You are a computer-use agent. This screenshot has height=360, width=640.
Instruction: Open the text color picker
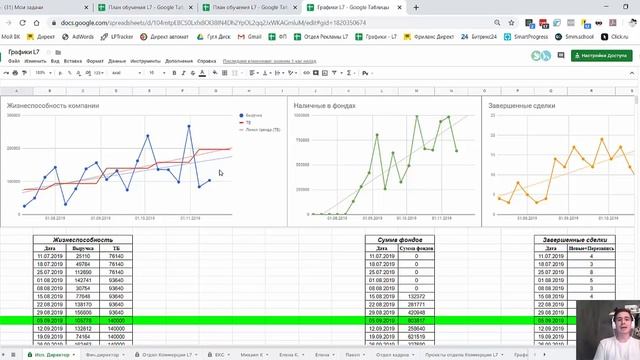[x=202, y=73]
